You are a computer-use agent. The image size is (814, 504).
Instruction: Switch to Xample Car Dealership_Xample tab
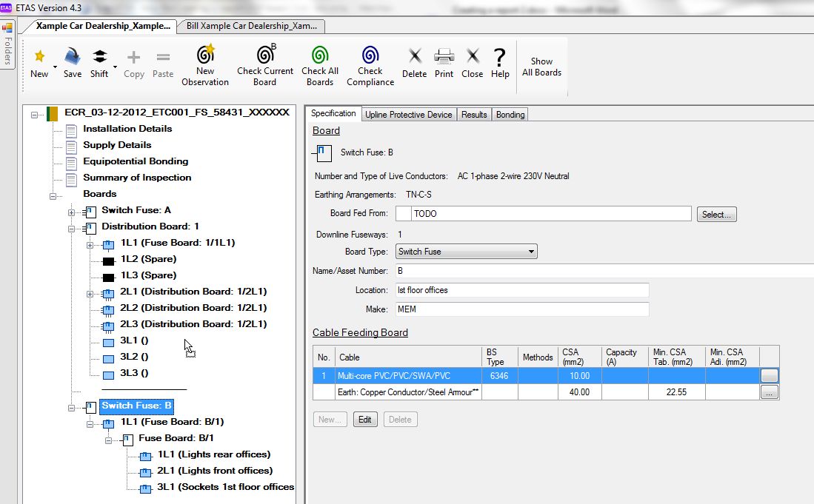click(x=103, y=26)
